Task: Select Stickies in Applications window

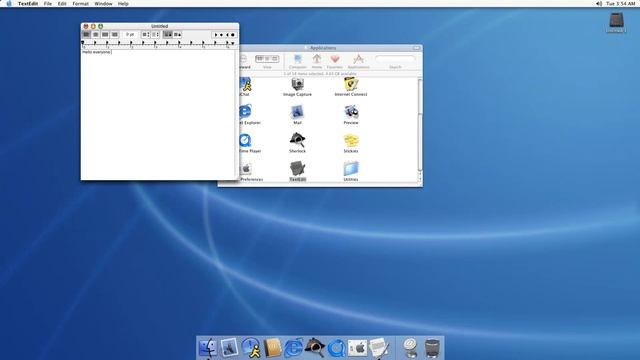Action: coord(351,143)
